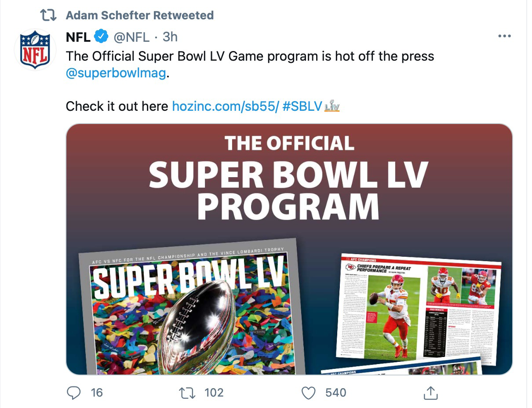Open the NFL profile avatar
Viewport: 532px width, 408px height.
coord(35,50)
